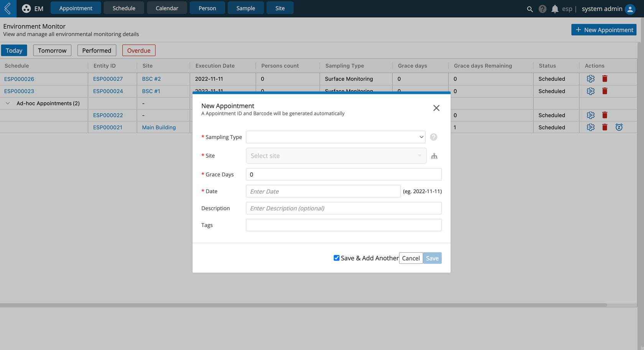Toggle the Save & Add Another checkbox

(337, 258)
